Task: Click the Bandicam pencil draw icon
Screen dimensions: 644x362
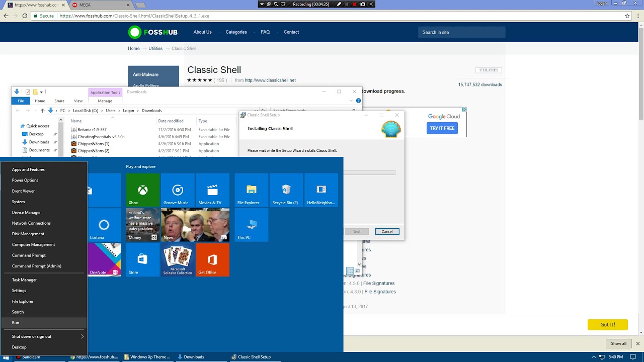Action: (x=339, y=4)
